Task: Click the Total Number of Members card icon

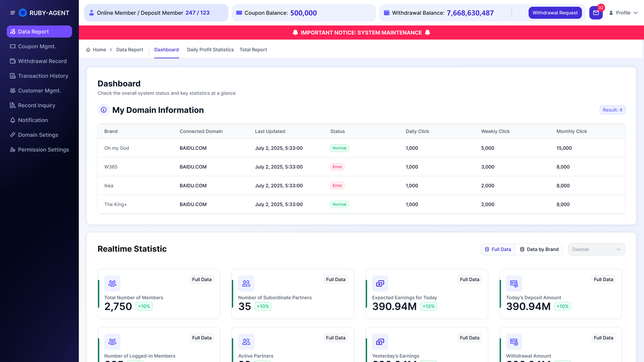Action: pyautogui.click(x=112, y=284)
